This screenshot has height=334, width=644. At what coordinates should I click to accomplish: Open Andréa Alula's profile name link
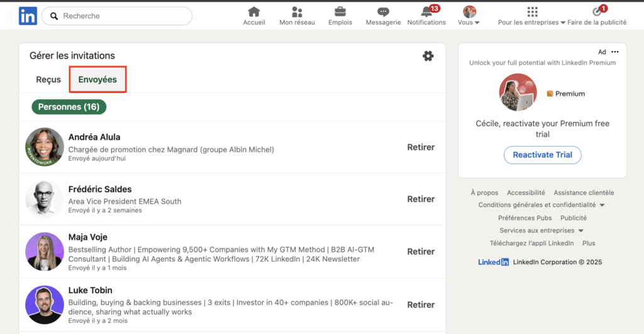click(94, 136)
